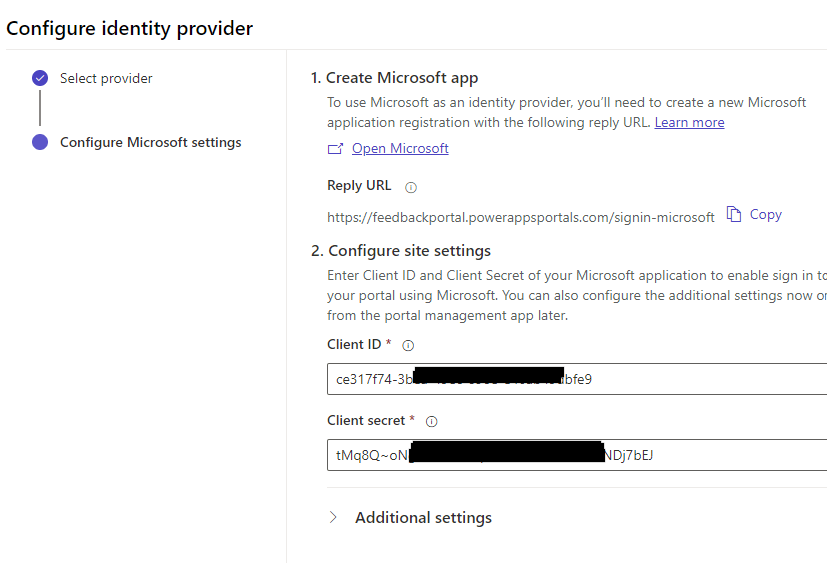The height and width of the screenshot is (563, 827).
Task: Click the Select provider checkmark step icon
Action: 40,78
